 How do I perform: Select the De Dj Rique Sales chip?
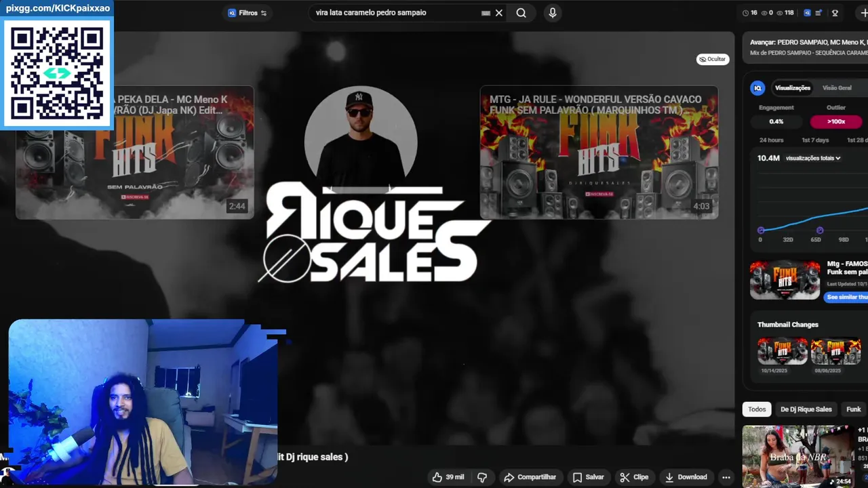(x=806, y=409)
